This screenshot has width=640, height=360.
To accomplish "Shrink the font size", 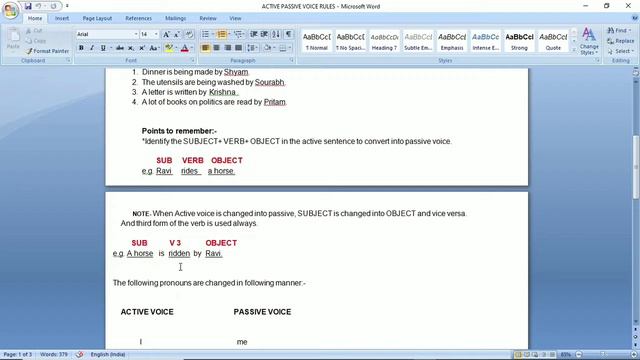I will pyautogui.click(x=177, y=34).
